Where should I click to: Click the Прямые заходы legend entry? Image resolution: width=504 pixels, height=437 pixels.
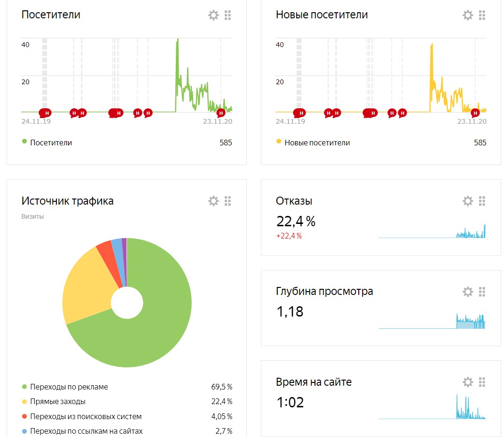tap(58, 402)
